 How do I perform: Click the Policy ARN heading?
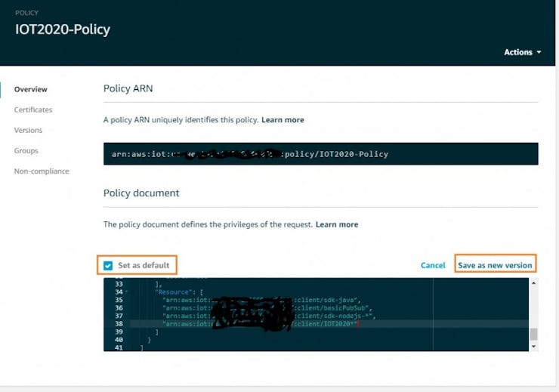coord(128,88)
